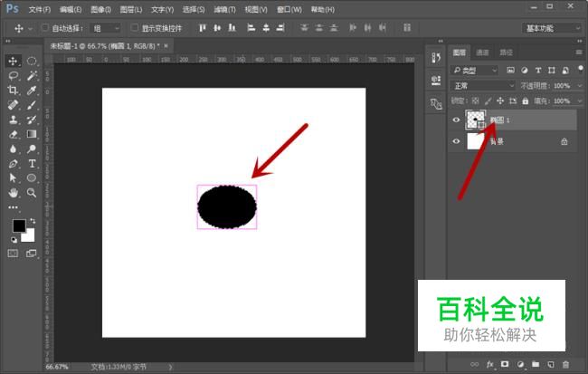
Task: Select the Zoom tool
Action: click(32, 193)
